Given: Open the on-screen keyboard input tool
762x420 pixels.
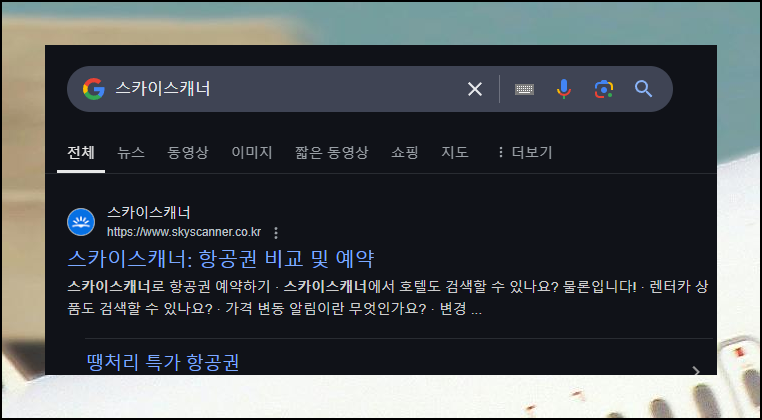Looking at the screenshot, I should (x=524, y=89).
